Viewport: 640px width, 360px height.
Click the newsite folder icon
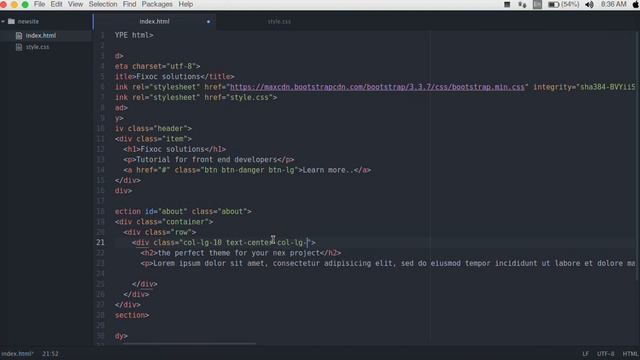[x=11, y=21]
